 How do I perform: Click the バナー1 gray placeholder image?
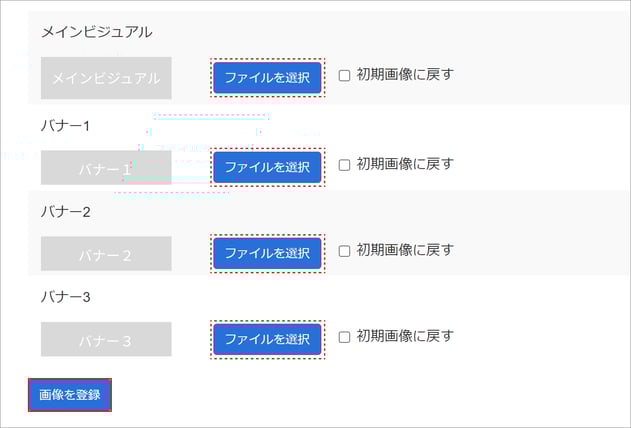106,168
